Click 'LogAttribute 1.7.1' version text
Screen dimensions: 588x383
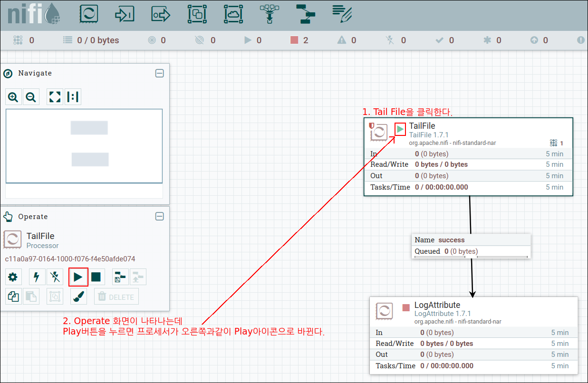click(443, 314)
